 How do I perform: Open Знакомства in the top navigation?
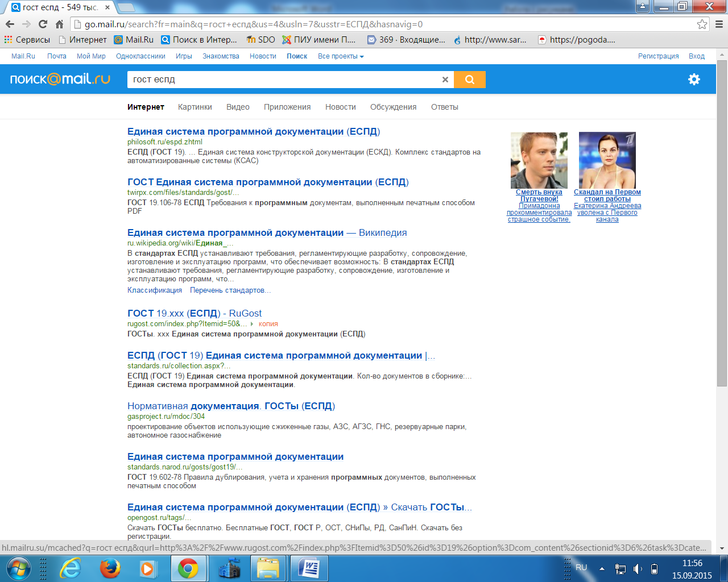pos(221,56)
